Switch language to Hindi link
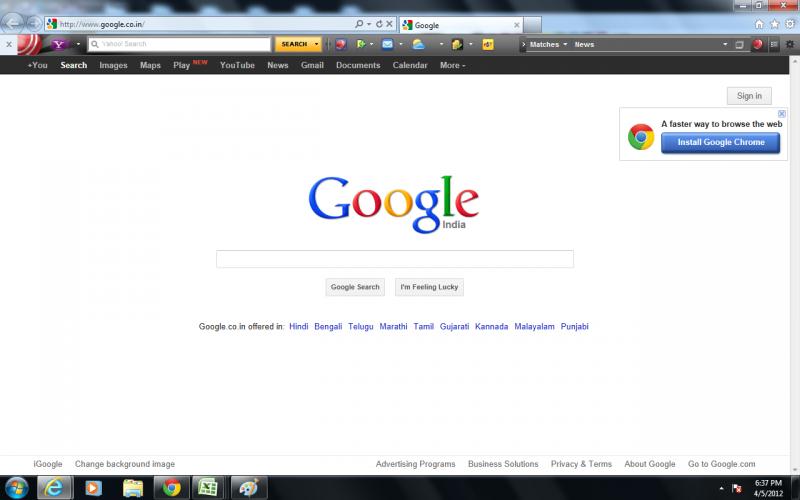The height and width of the screenshot is (500, 800). (298, 327)
